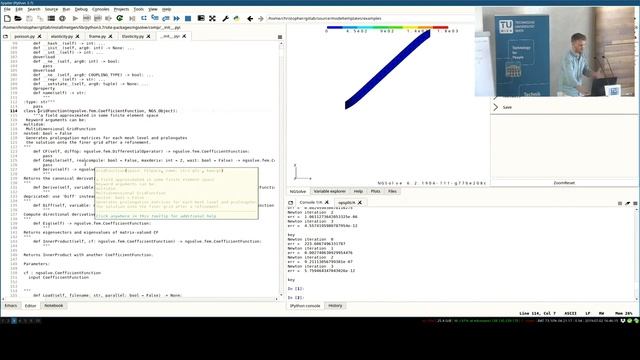Switch to the Notebook bottom tab

[x=53, y=306]
